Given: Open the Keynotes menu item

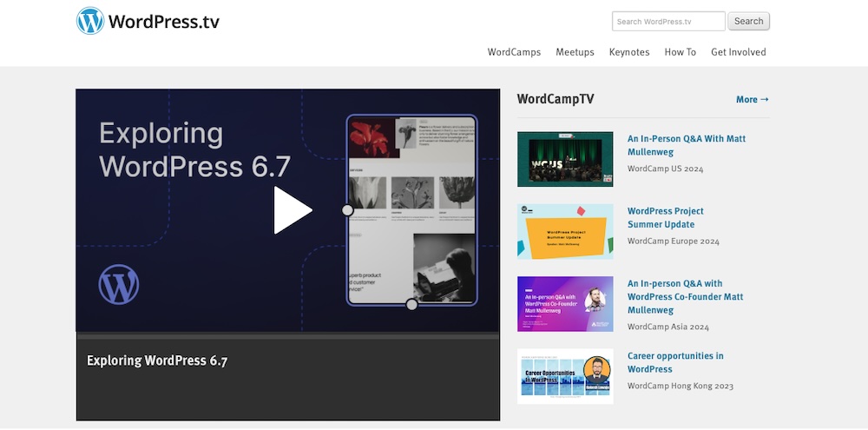Looking at the screenshot, I should click(628, 52).
